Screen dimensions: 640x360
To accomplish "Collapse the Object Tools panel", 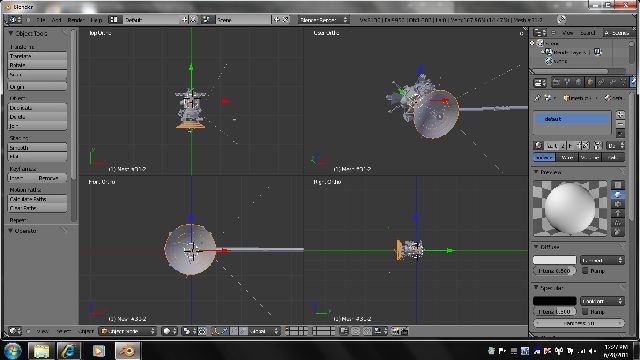I will (x=11, y=33).
